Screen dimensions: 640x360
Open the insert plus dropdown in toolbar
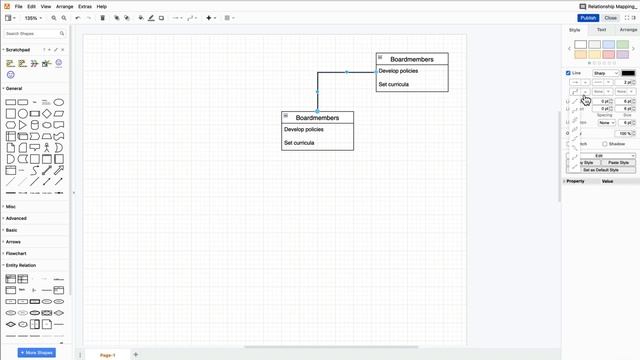211,18
